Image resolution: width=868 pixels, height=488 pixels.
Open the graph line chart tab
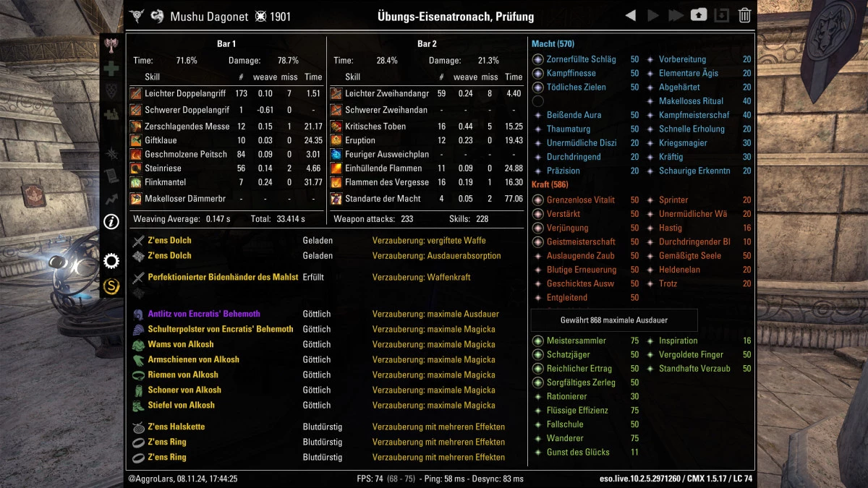pyautogui.click(x=111, y=199)
